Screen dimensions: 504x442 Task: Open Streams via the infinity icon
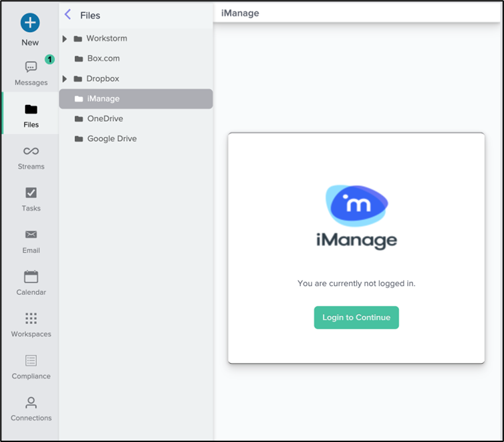point(31,151)
